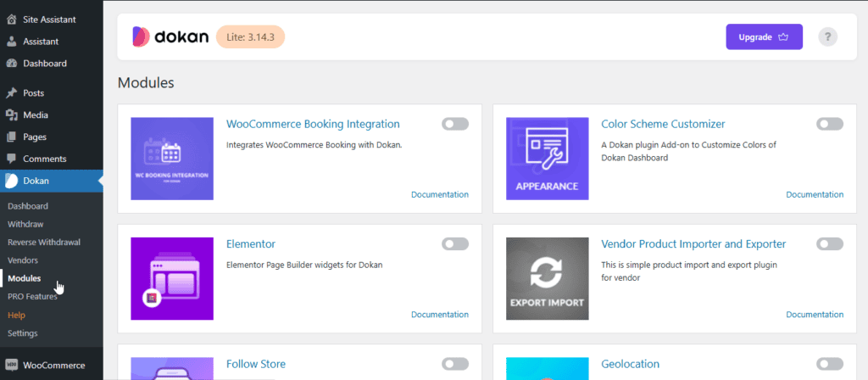Click the Dokan logo in the header
This screenshot has width=868, height=380.
[x=170, y=36]
